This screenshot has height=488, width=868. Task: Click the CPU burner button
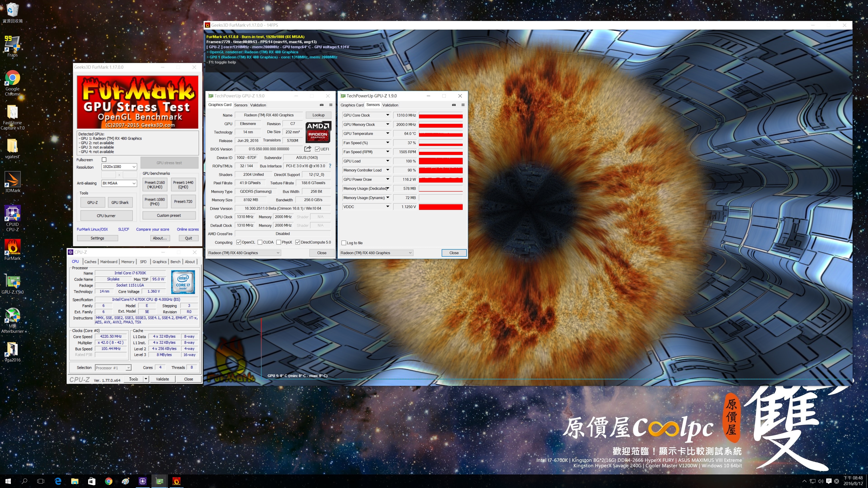pyautogui.click(x=106, y=216)
